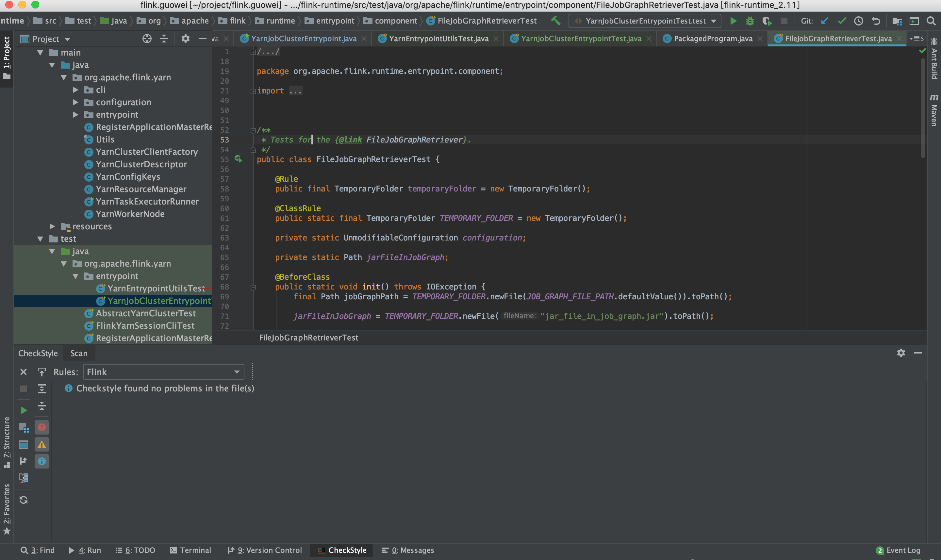Toggle display of Checkstyle error results
The image size is (941, 560).
point(42,428)
